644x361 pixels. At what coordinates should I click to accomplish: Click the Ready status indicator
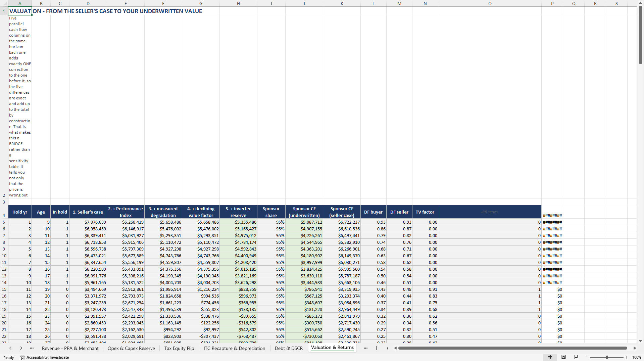click(x=9, y=357)
